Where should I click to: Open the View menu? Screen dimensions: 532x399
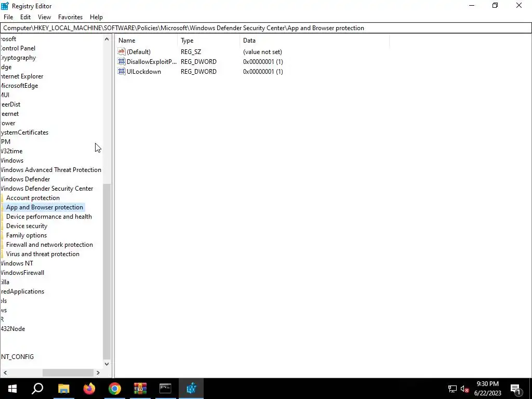(x=44, y=17)
